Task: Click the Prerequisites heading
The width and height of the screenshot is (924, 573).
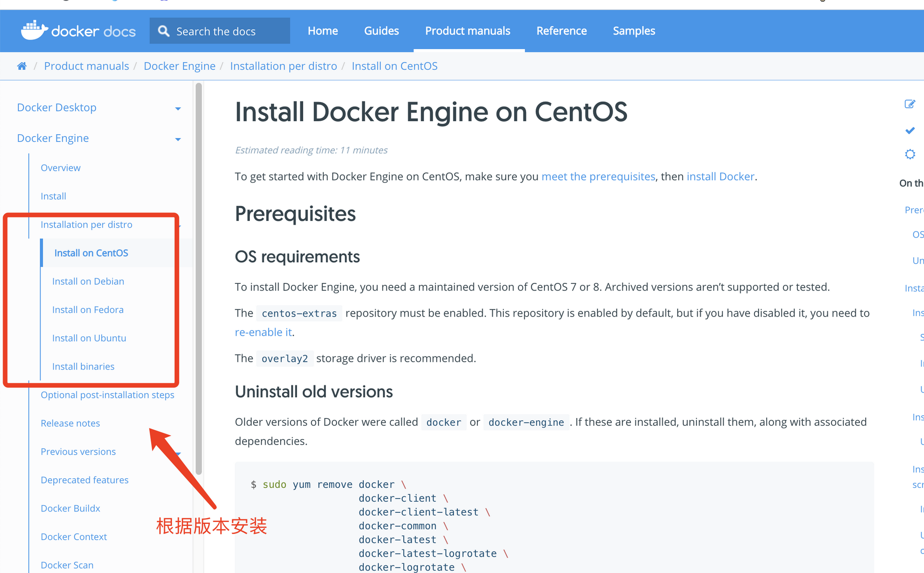Action: pyautogui.click(x=295, y=214)
